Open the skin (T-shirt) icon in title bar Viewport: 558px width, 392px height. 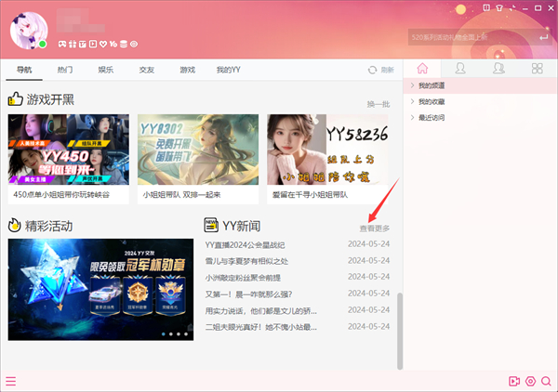[499, 7]
